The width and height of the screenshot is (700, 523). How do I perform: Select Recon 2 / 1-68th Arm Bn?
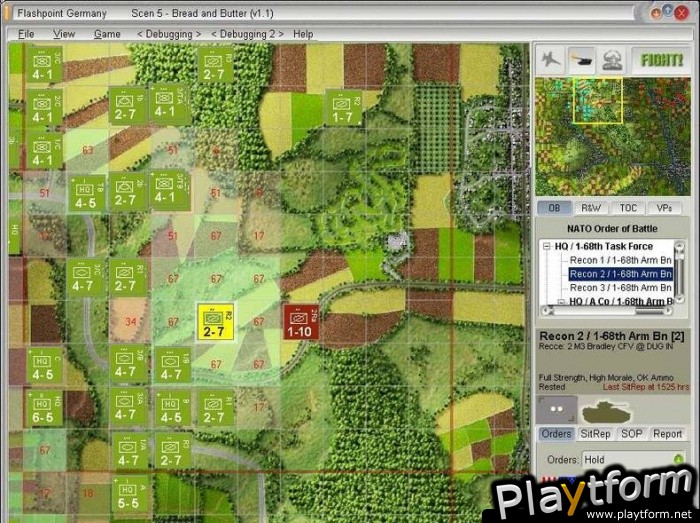click(x=621, y=274)
